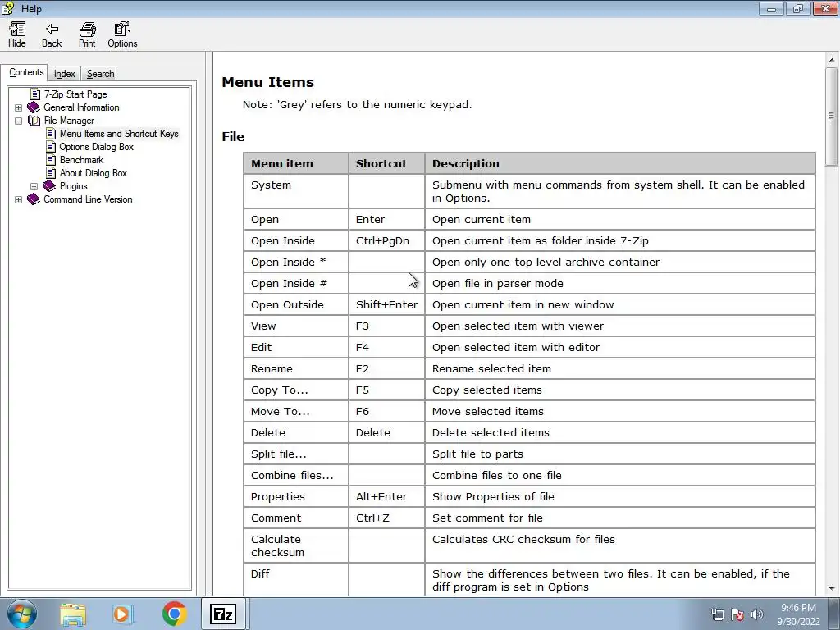Click the 'Split file...' table cell
This screenshot has width=840, height=630.
tap(295, 454)
